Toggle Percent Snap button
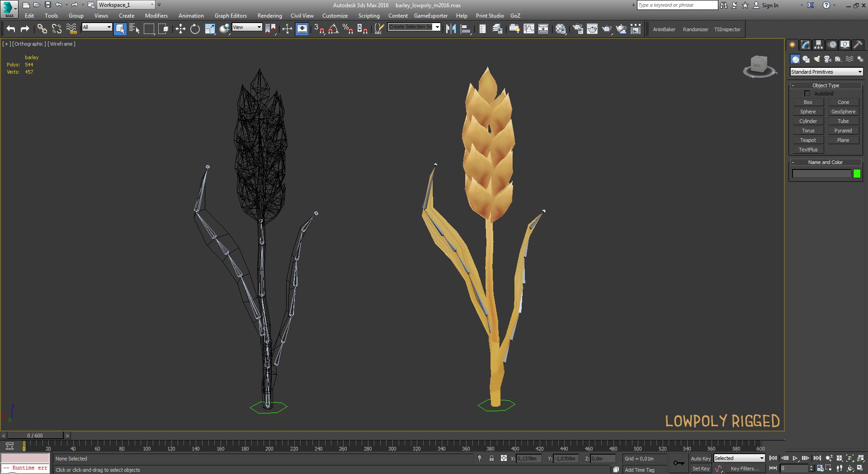This screenshot has height=474, width=868. [x=348, y=29]
